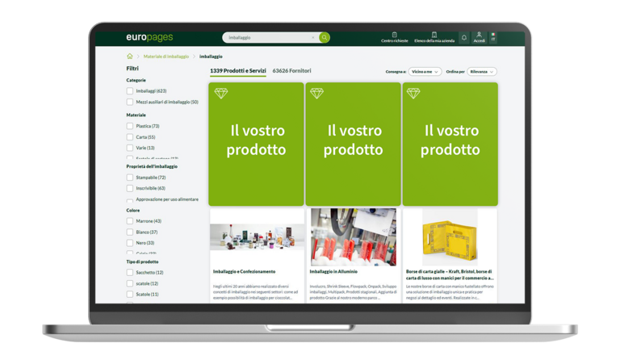Image resolution: width=620 pixels, height=364 pixels.
Task: Select the 1339 Prodotti e Servizi tab
Action: pyautogui.click(x=237, y=71)
